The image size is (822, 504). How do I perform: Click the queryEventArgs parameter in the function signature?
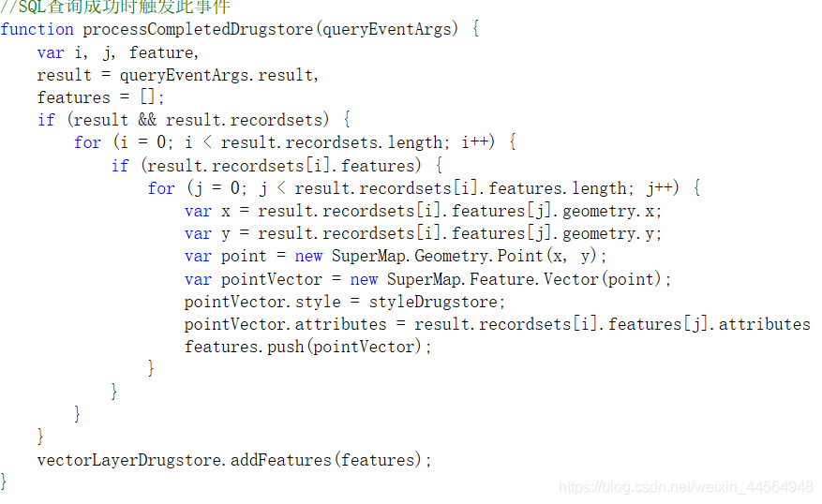387,29
